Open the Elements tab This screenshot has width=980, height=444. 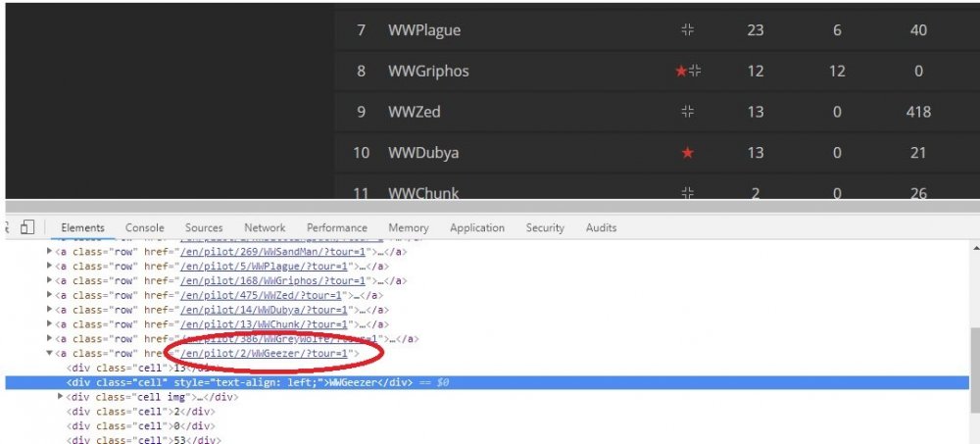point(82,228)
